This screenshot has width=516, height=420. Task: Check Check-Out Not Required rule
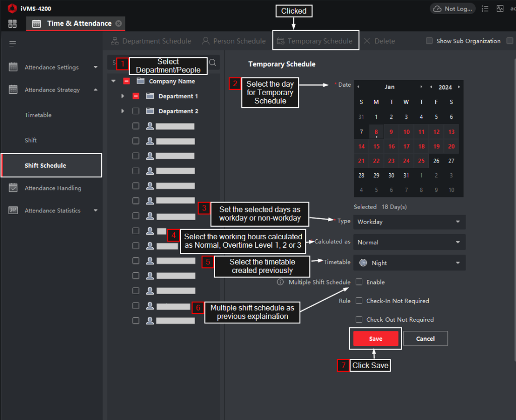(x=359, y=319)
